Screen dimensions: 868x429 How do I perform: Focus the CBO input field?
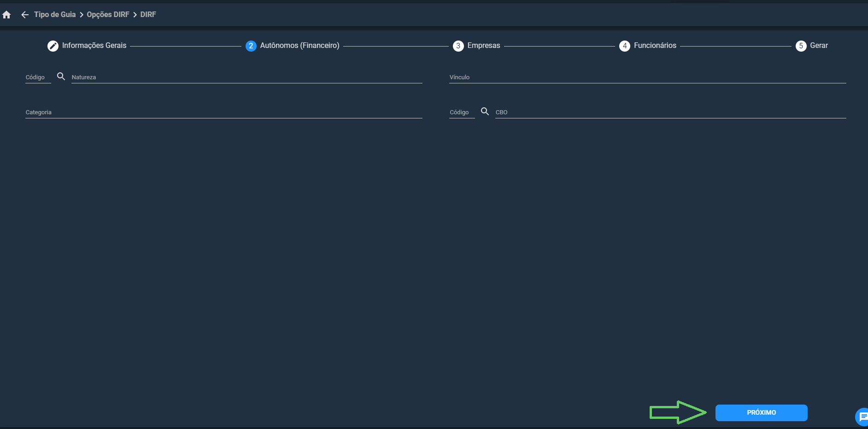coord(670,112)
